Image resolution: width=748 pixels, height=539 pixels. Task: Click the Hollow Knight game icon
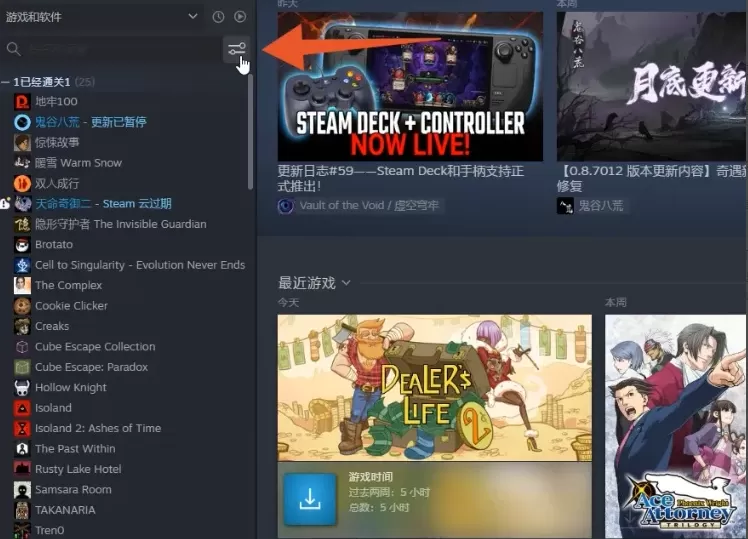(22, 388)
